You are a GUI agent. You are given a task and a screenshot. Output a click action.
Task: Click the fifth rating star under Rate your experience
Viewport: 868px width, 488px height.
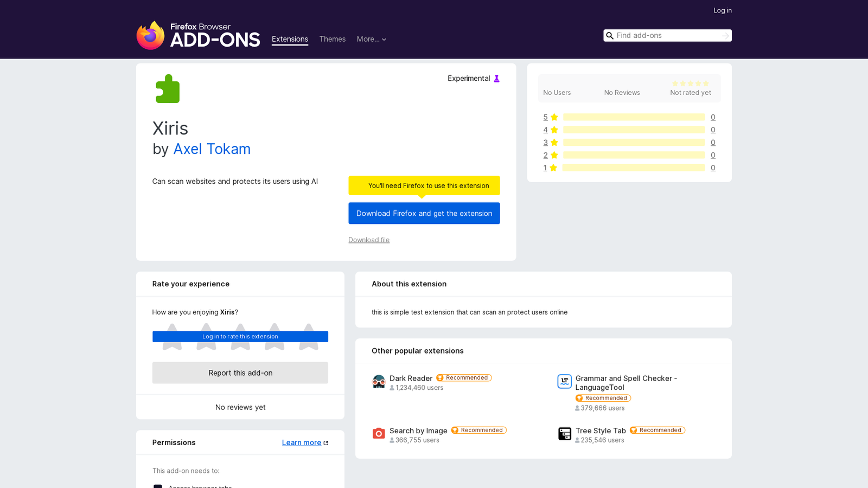[x=309, y=337]
